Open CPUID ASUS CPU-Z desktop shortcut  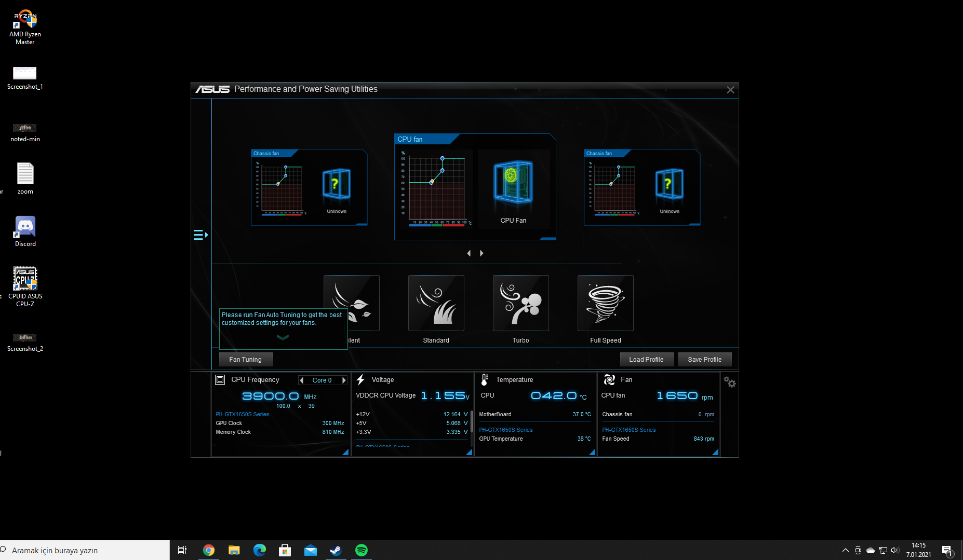pyautogui.click(x=25, y=286)
